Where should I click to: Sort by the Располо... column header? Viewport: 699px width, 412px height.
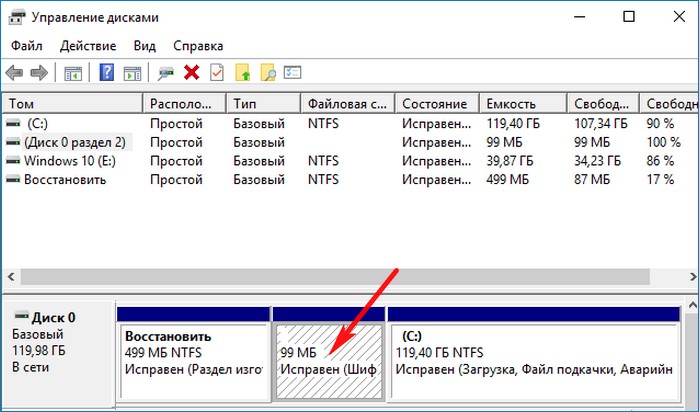coord(185,104)
